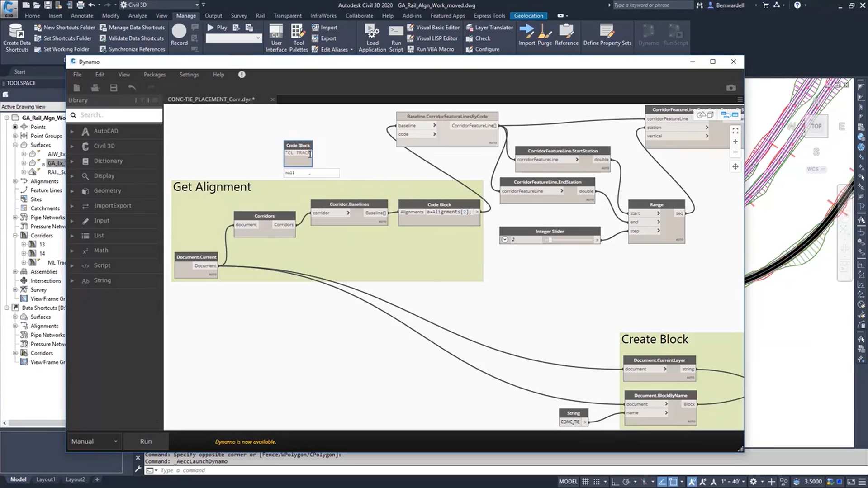Click the zoom out minus on the Dynamo canvas

click(735, 152)
